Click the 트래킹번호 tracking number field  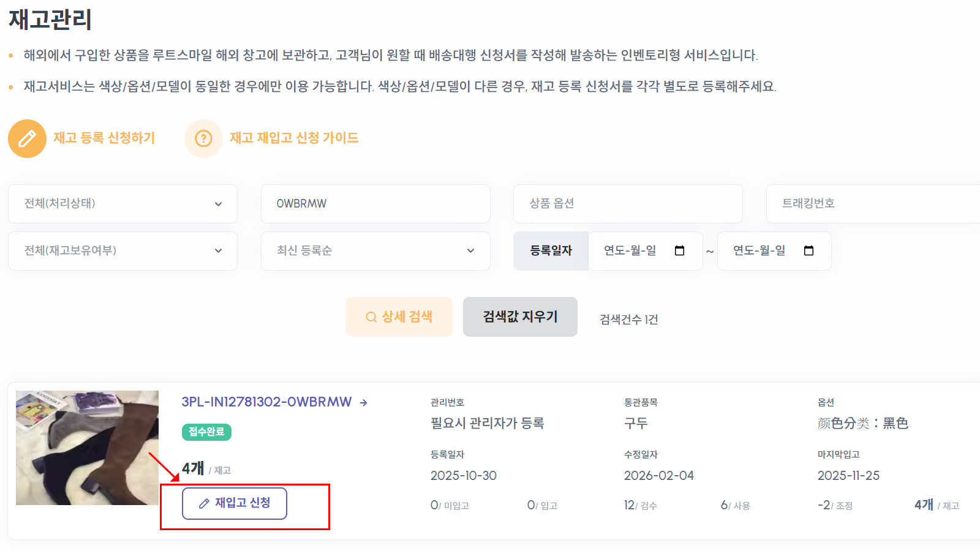click(876, 204)
